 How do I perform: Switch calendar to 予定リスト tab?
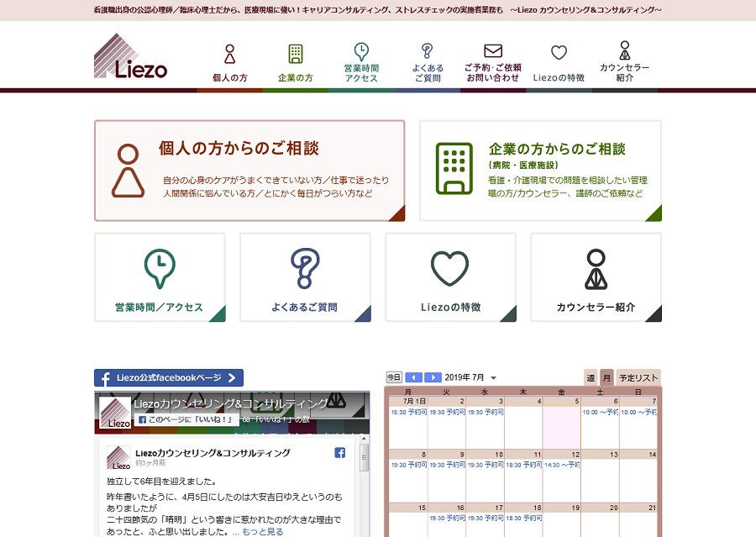[638, 378]
